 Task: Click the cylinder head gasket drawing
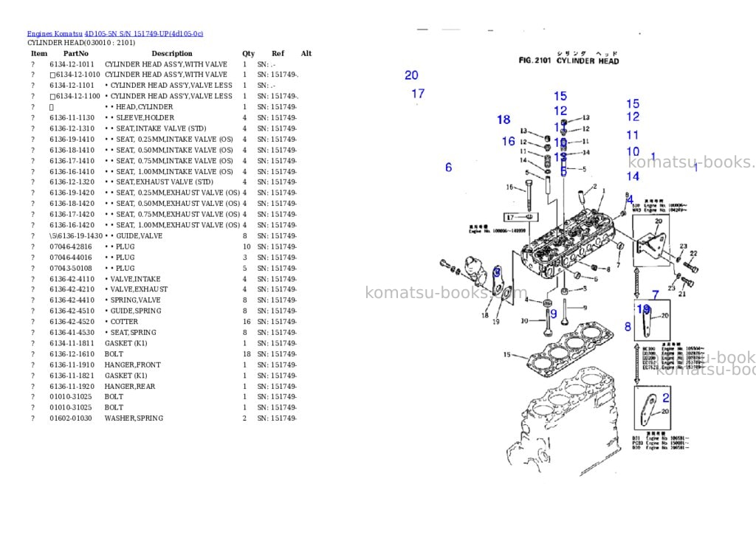571,350
